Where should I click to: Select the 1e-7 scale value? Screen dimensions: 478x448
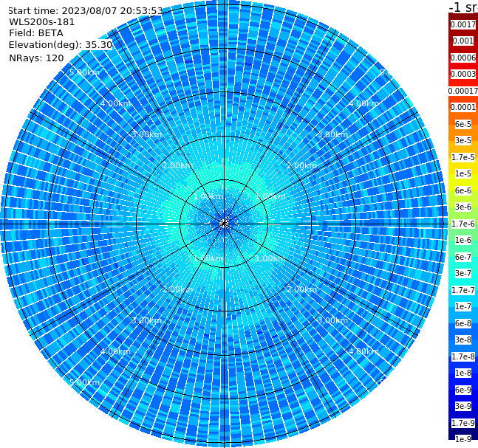[x=463, y=306]
